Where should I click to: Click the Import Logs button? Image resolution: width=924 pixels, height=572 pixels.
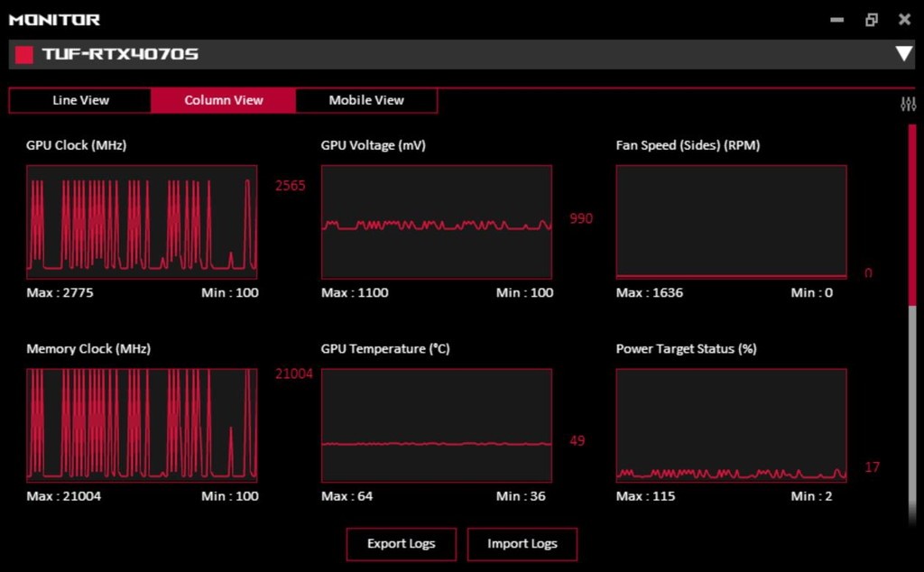click(x=522, y=544)
